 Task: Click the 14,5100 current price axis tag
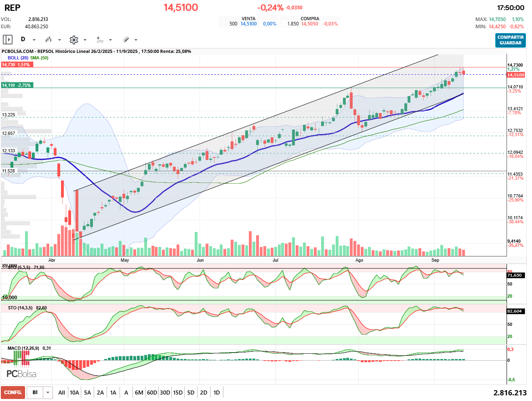[x=516, y=75]
